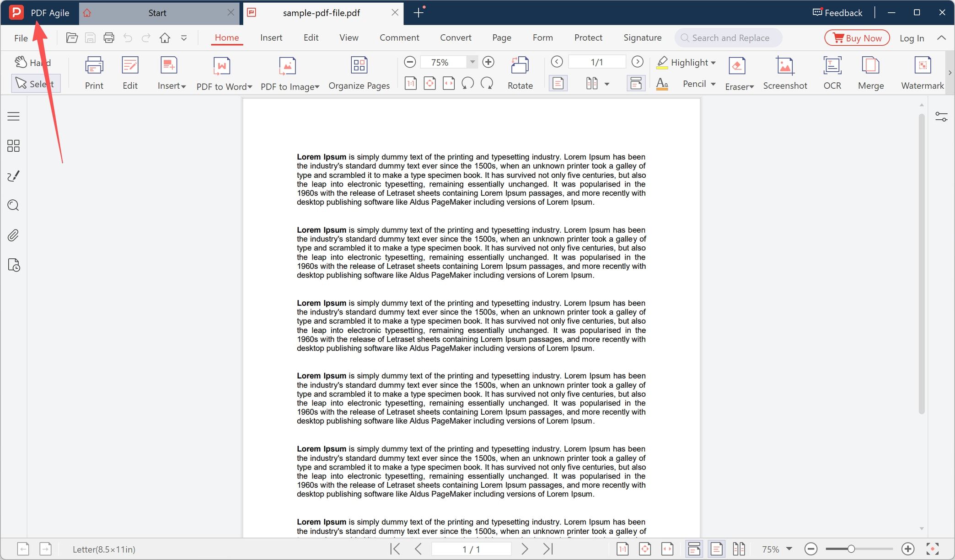
Task: Open the Protect ribbon tab
Action: pyautogui.click(x=588, y=38)
